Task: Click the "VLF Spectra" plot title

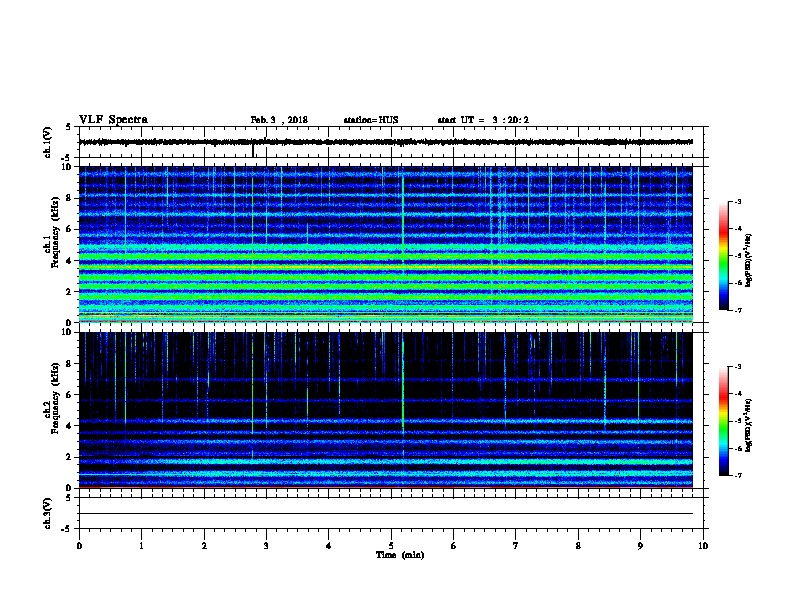Action: click(113, 120)
